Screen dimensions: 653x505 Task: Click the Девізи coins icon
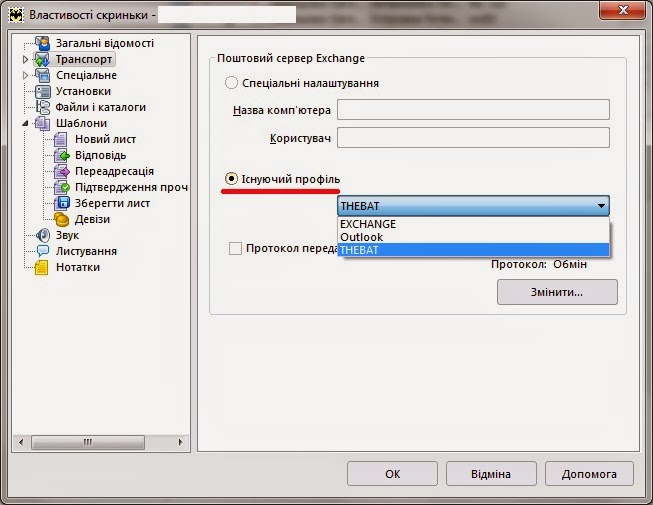pyautogui.click(x=61, y=219)
